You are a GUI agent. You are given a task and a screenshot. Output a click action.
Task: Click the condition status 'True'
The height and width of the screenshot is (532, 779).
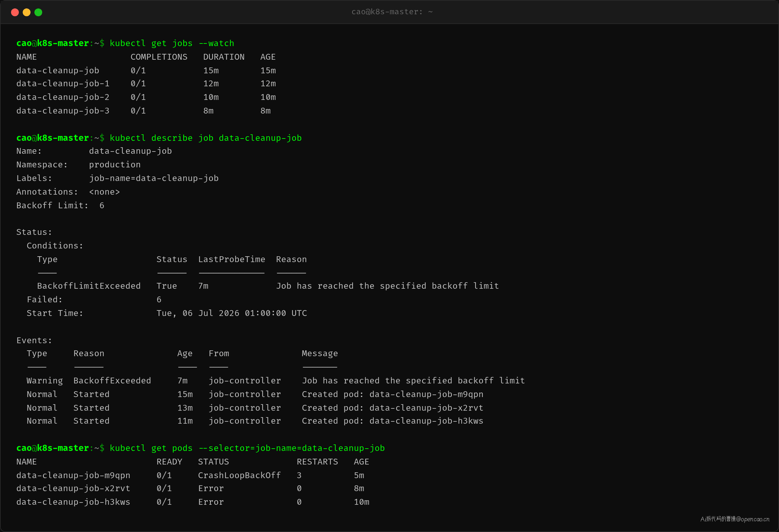click(167, 286)
